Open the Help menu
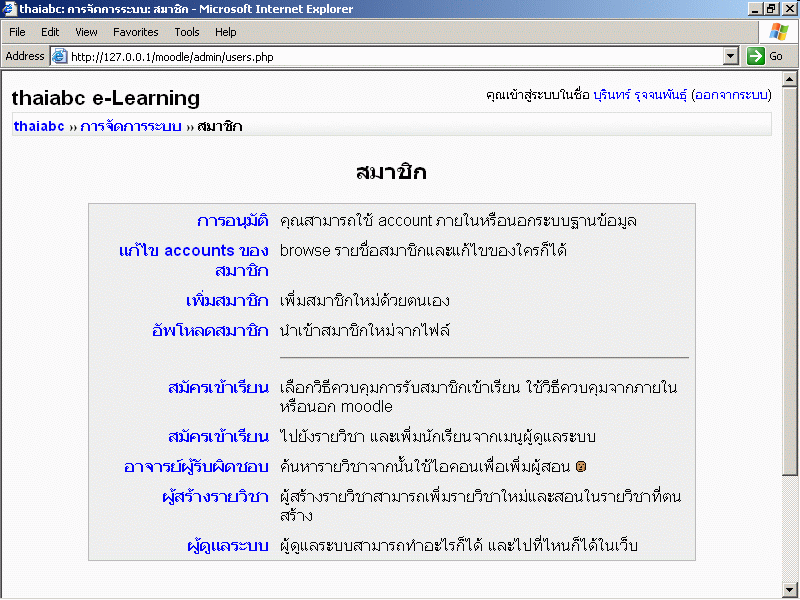 click(x=226, y=32)
